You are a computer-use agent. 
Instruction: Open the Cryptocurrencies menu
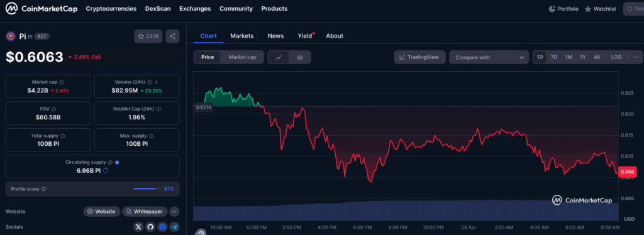(x=111, y=9)
